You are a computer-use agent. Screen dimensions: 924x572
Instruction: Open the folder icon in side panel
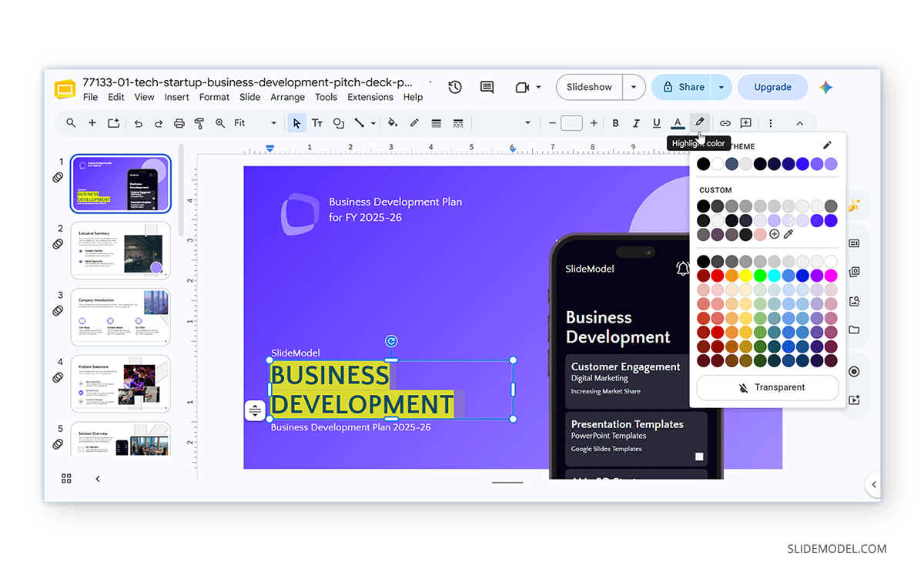854,330
